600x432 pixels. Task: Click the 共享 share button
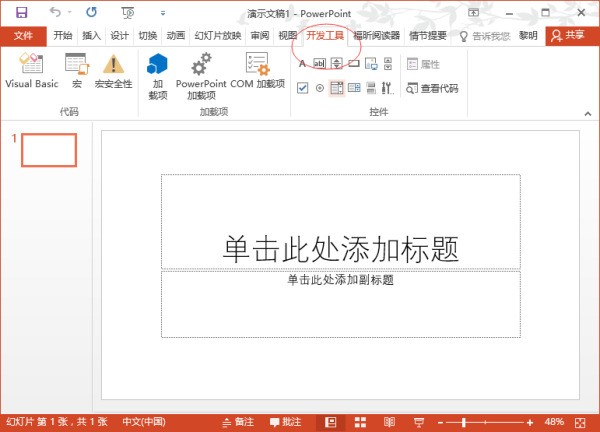[567, 35]
